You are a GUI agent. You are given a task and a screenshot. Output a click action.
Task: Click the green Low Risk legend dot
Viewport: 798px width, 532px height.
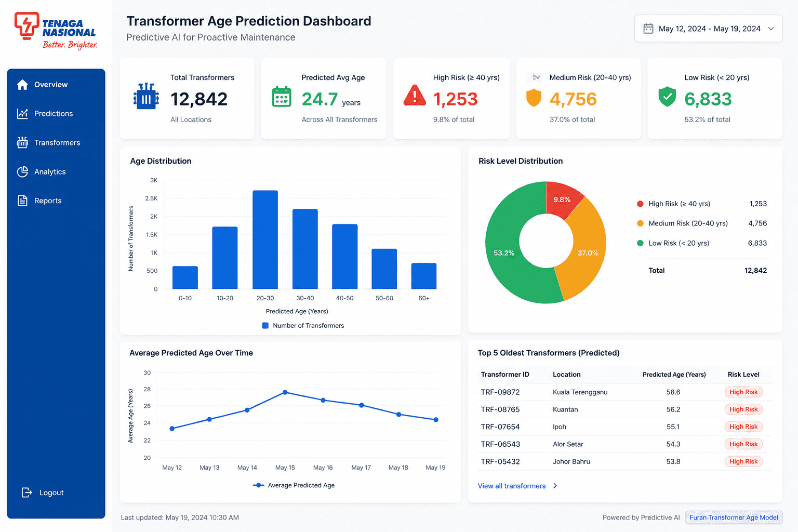point(640,243)
